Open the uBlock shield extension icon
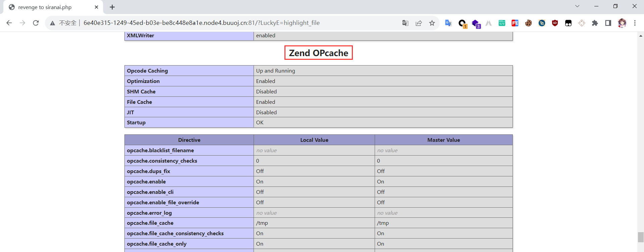 [555, 23]
